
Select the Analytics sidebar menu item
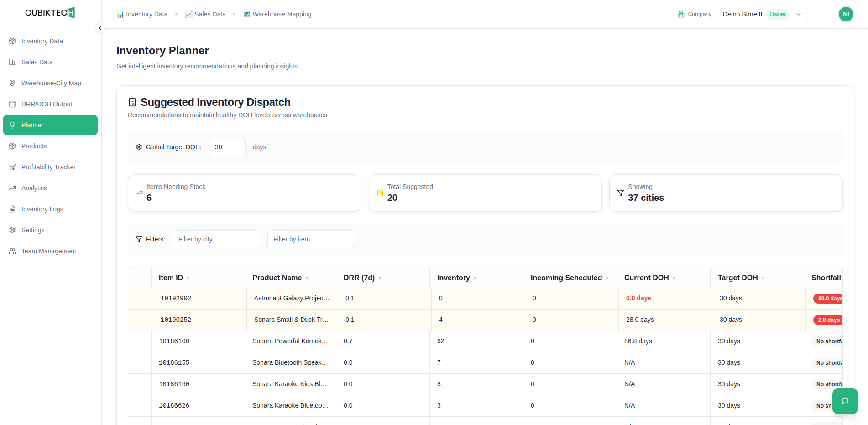click(34, 188)
